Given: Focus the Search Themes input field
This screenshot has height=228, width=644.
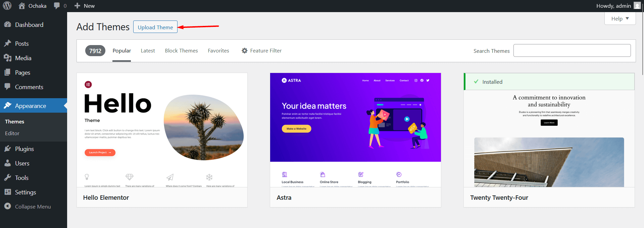Looking at the screenshot, I should (572, 50).
